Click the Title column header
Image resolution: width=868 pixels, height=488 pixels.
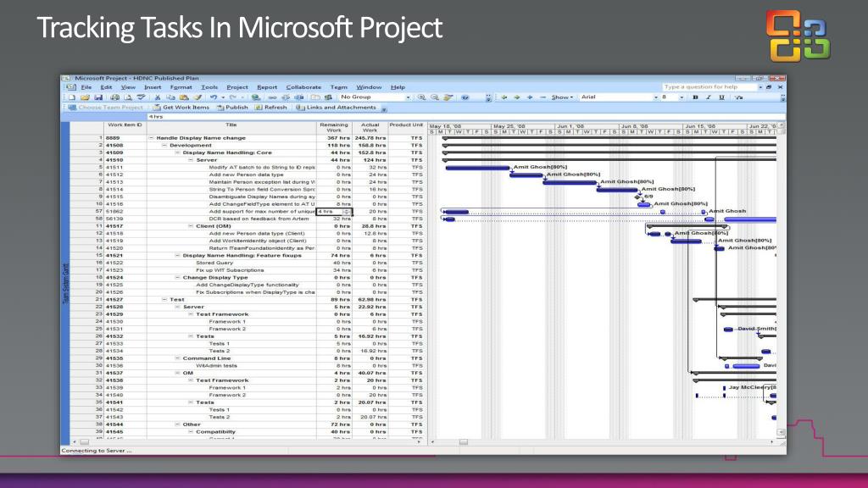[x=231, y=128]
